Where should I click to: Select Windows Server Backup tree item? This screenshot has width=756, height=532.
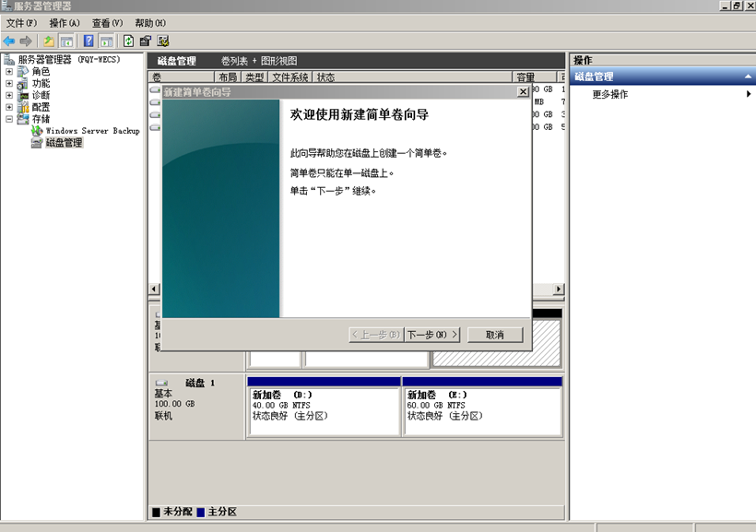(x=92, y=131)
